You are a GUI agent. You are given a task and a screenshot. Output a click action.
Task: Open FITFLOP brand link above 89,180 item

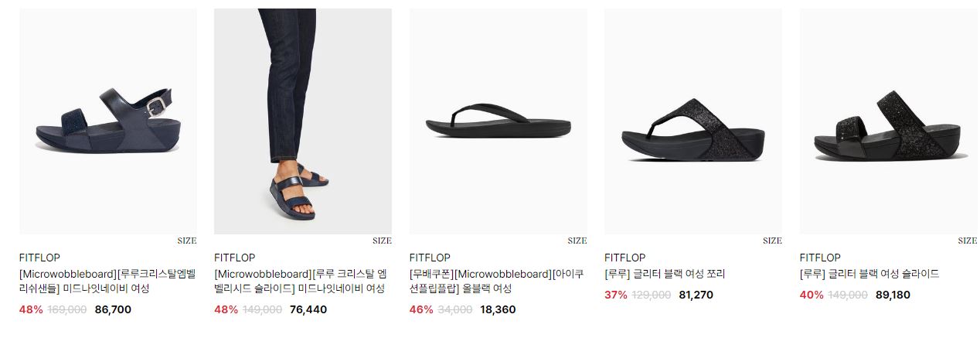point(820,258)
